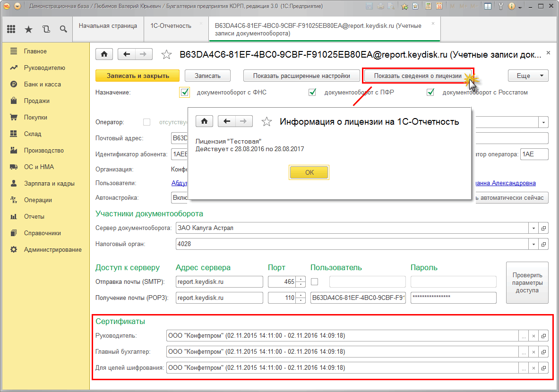
Task: Click Записать и закрыть button
Action: point(138,76)
